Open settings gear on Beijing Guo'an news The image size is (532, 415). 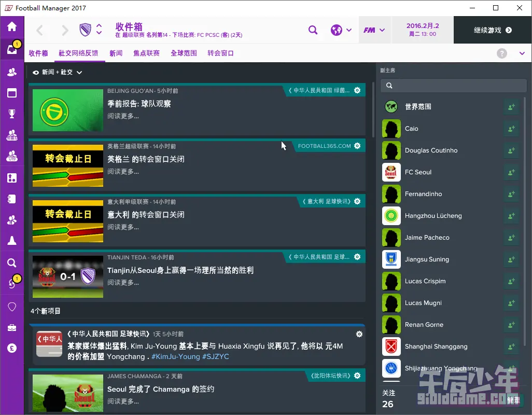coord(357,90)
